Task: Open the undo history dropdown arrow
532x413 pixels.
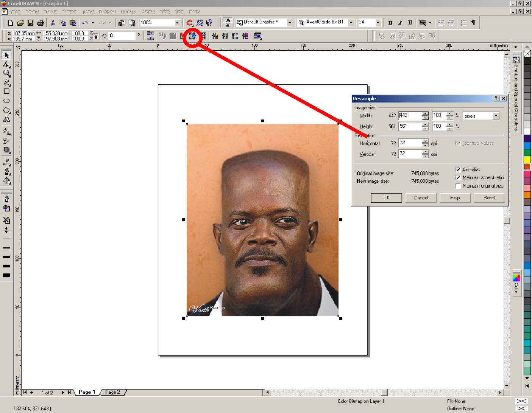Action: pyautogui.click(x=93, y=23)
